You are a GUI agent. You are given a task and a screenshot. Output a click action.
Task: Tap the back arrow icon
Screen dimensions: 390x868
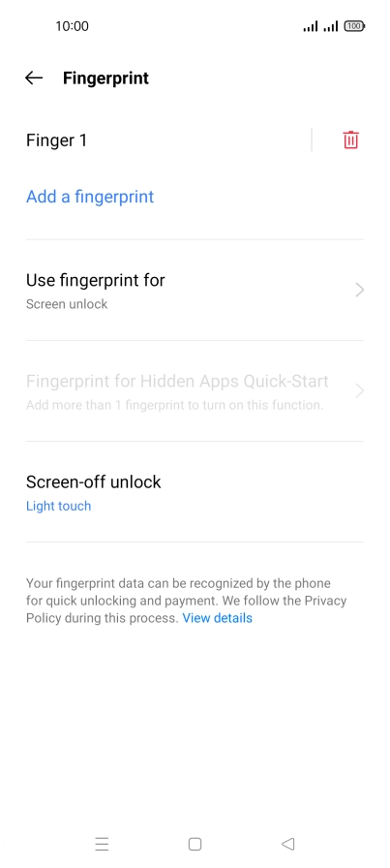pos(34,78)
